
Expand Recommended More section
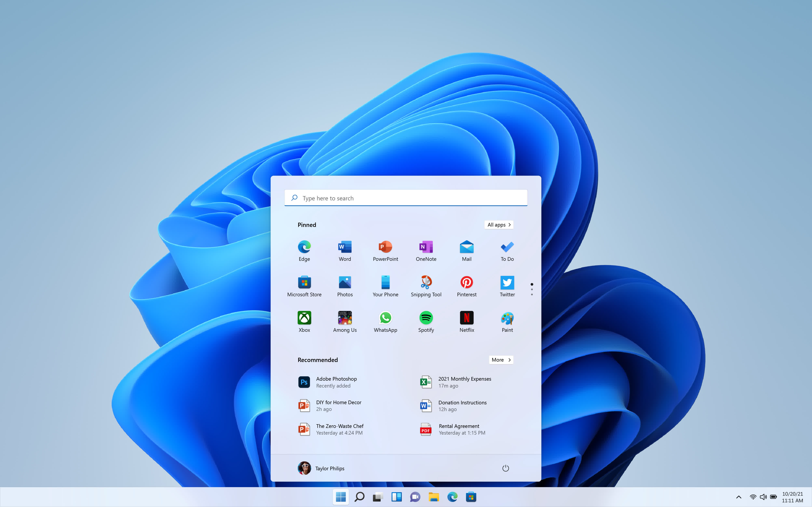501,359
